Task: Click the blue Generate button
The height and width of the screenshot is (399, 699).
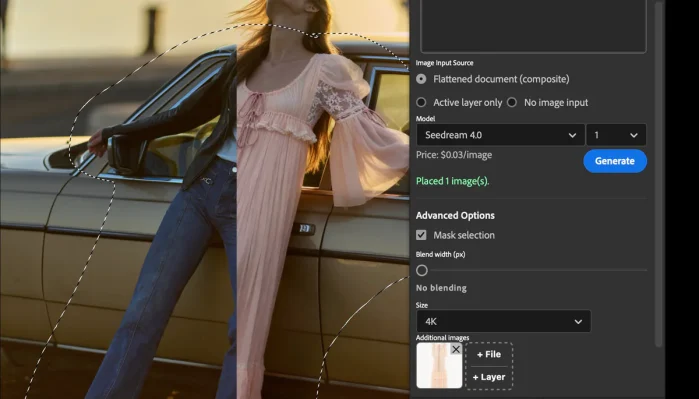Action: coord(615,161)
